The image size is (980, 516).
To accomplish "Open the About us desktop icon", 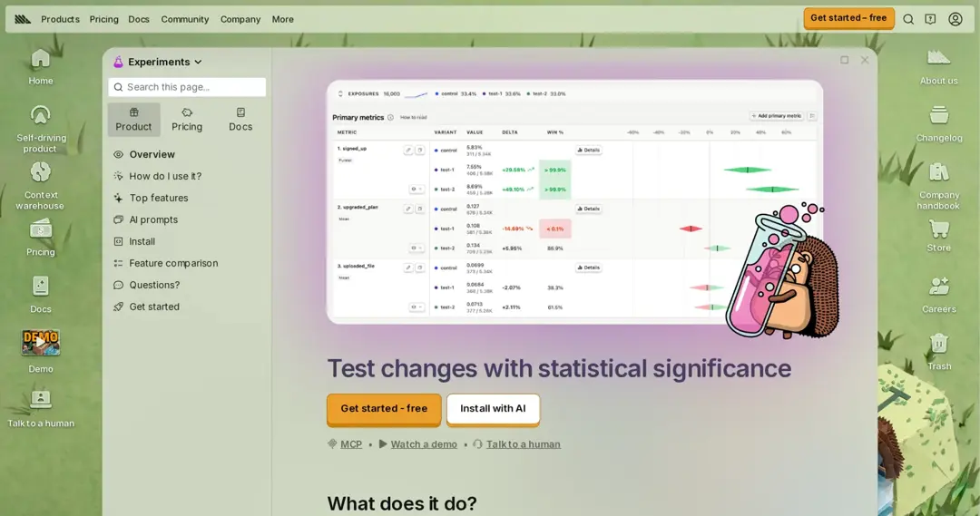I will coord(939,67).
